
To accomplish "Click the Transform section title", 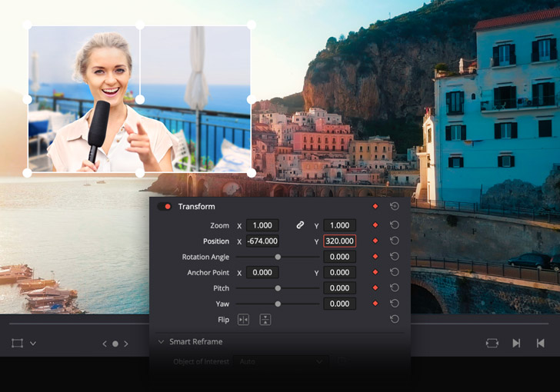I will pyautogui.click(x=196, y=207).
